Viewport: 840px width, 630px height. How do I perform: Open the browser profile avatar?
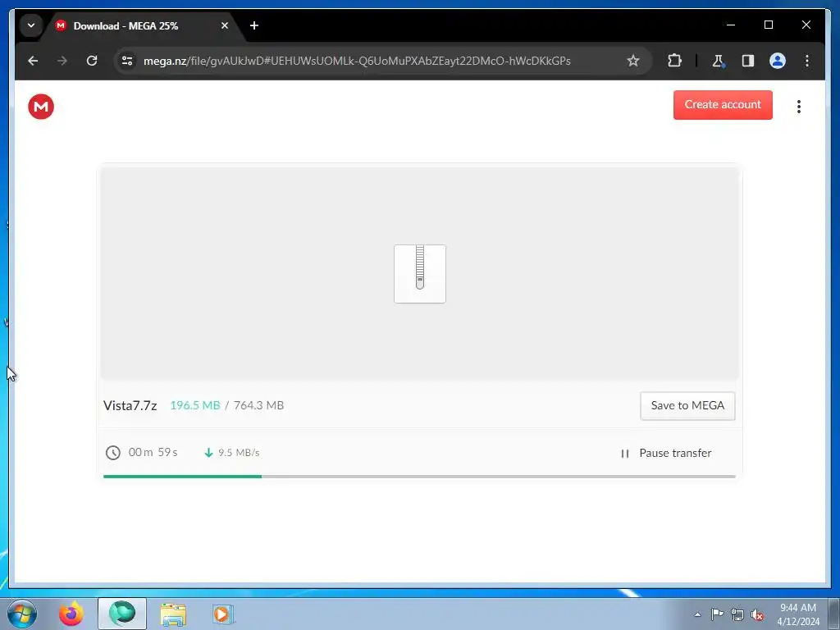[778, 61]
